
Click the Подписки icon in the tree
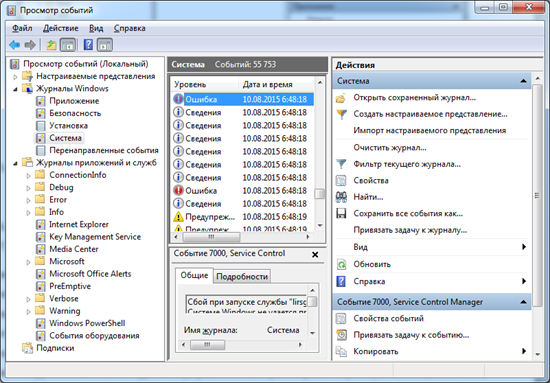(x=27, y=348)
